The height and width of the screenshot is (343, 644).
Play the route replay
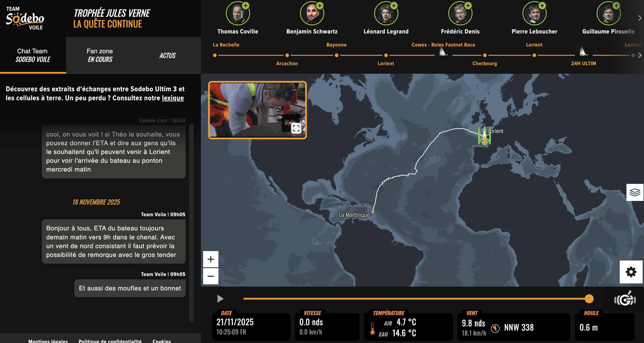pos(220,298)
